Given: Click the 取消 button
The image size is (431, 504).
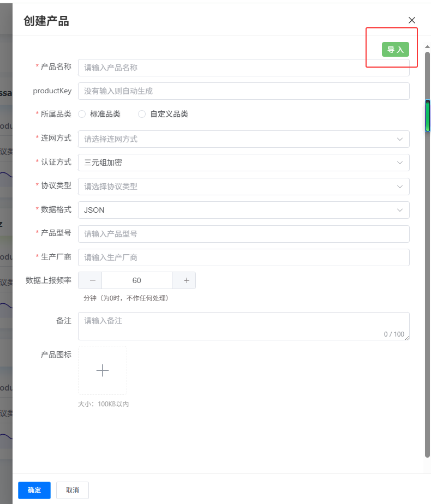Looking at the screenshot, I should [73, 490].
